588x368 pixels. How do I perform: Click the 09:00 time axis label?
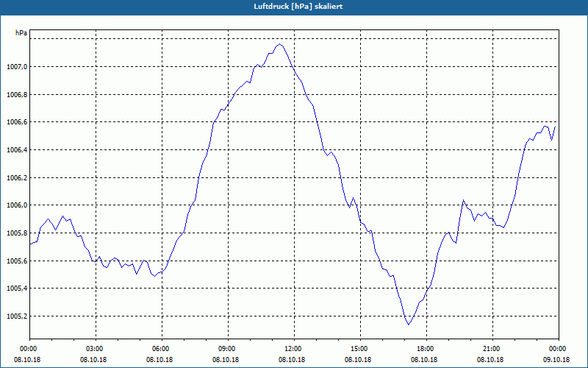(226, 349)
